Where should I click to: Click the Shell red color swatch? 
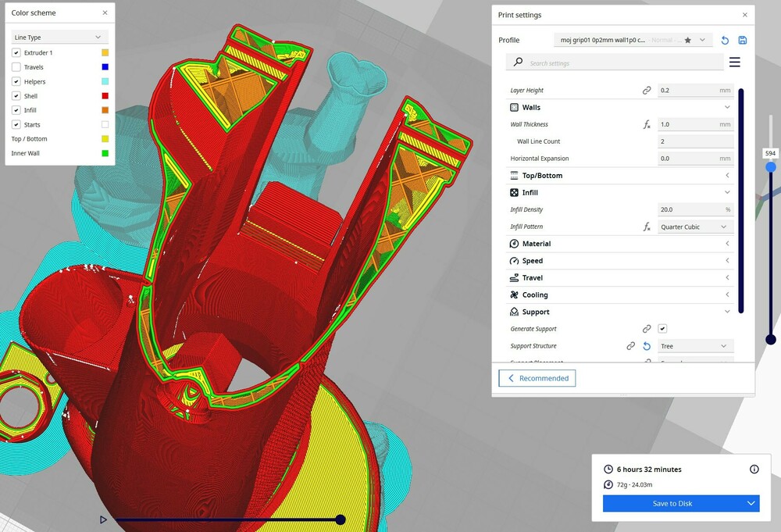105,95
